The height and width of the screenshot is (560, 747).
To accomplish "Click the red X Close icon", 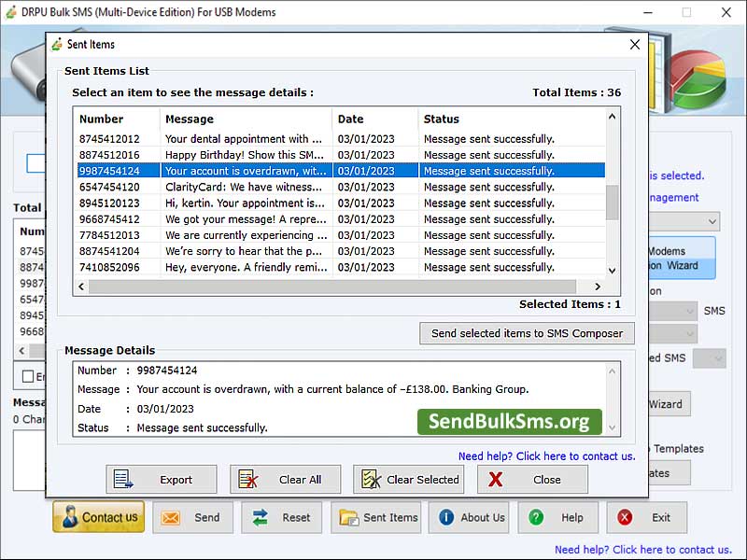I will (x=495, y=479).
